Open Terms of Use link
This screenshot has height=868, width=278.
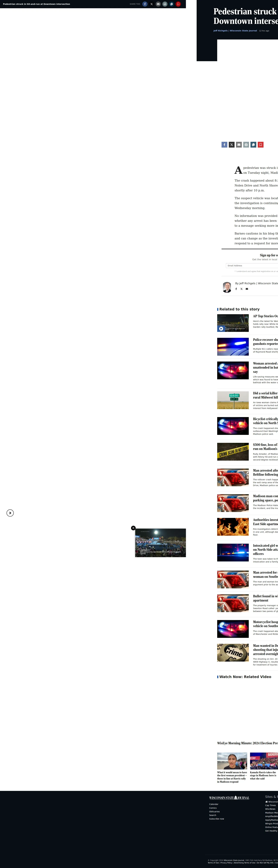pos(213,863)
